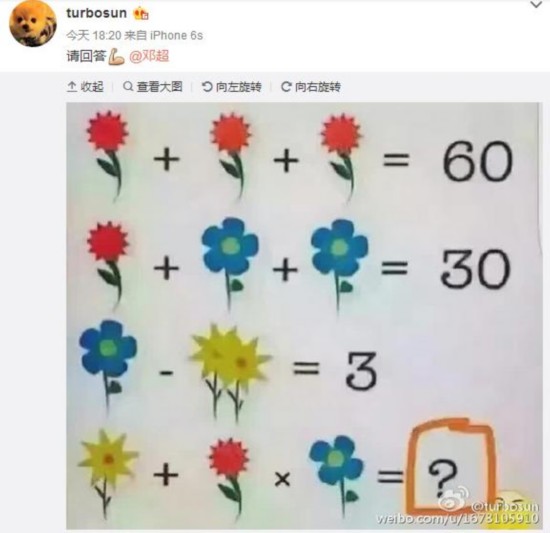Click the turbosun username link
This screenshot has width=550, height=533.
96,13
